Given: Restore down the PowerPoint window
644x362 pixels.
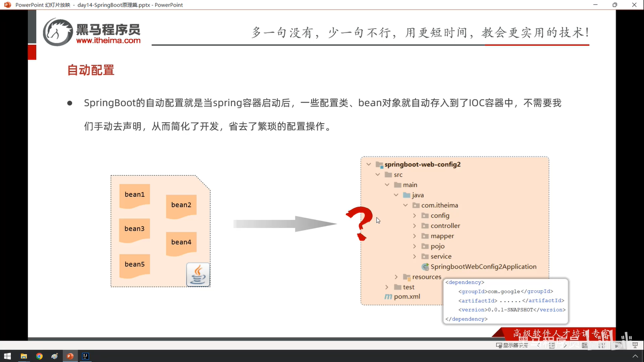Looking at the screenshot, I should click(615, 5).
